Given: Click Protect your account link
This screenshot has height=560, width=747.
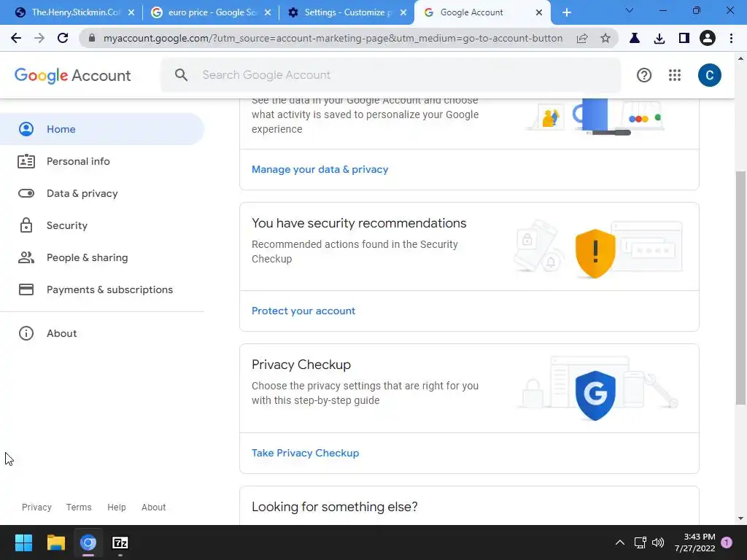Looking at the screenshot, I should 303,311.
